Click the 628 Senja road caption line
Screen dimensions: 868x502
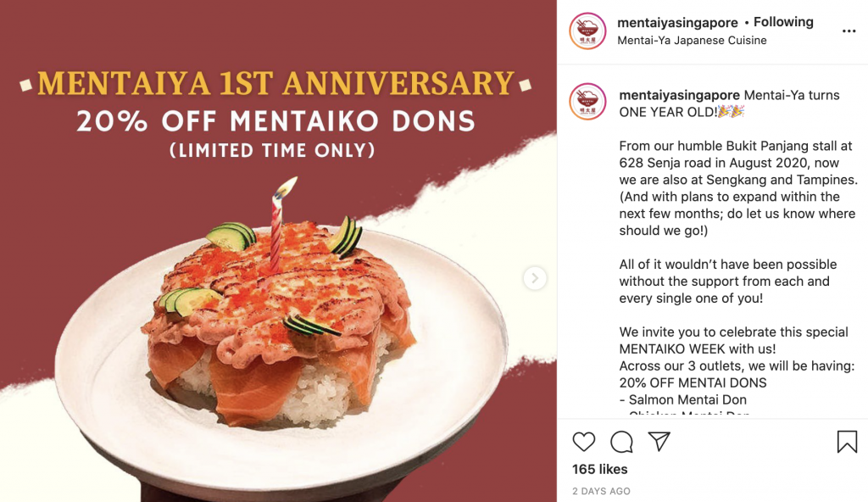(x=695, y=163)
